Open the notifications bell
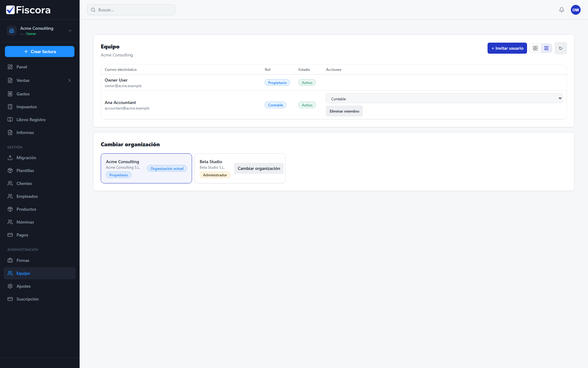The width and height of the screenshot is (588, 368). [561, 10]
